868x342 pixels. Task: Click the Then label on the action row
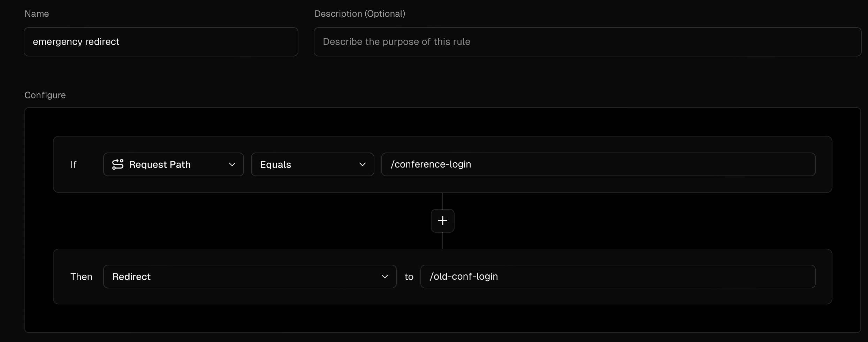81,276
